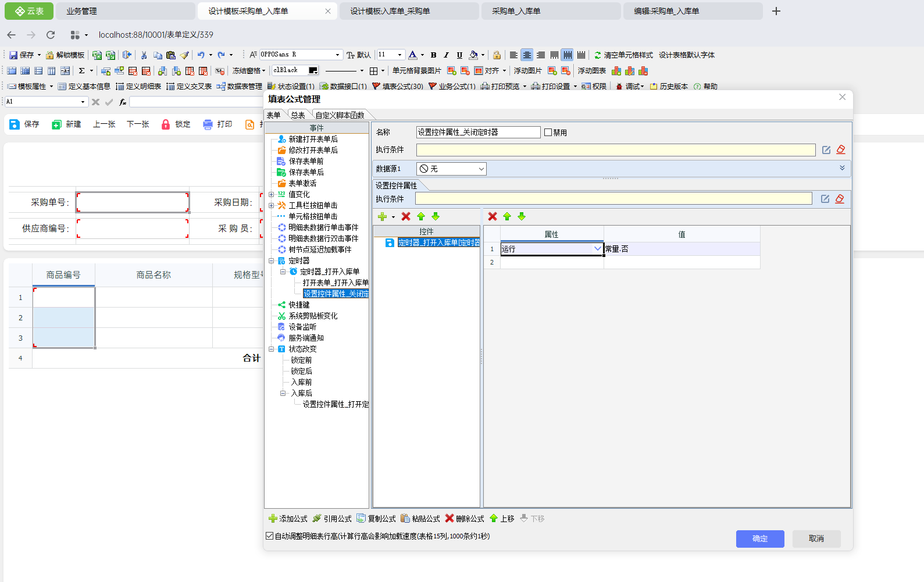924x582 pixels.
Task: Click the Underline formatting icon
Action: pos(459,55)
